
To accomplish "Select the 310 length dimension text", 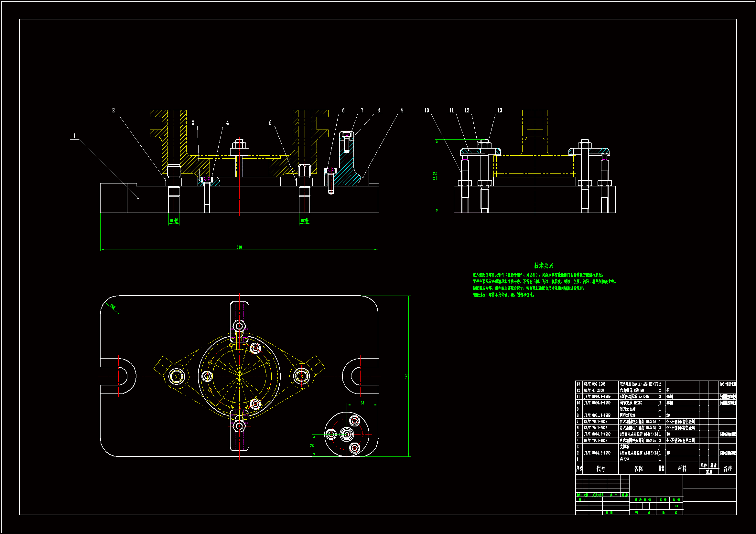I will pos(239,247).
